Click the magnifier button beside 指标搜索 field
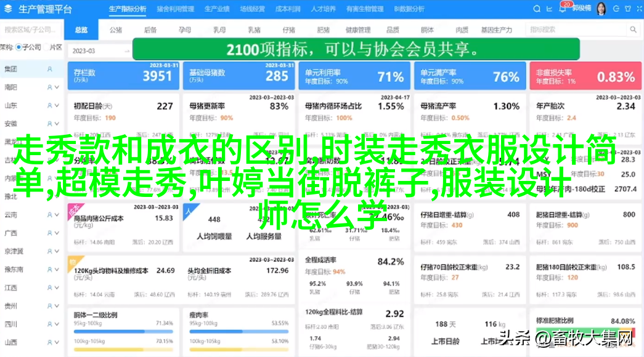This screenshot has width=644, height=357. [633, 30]
